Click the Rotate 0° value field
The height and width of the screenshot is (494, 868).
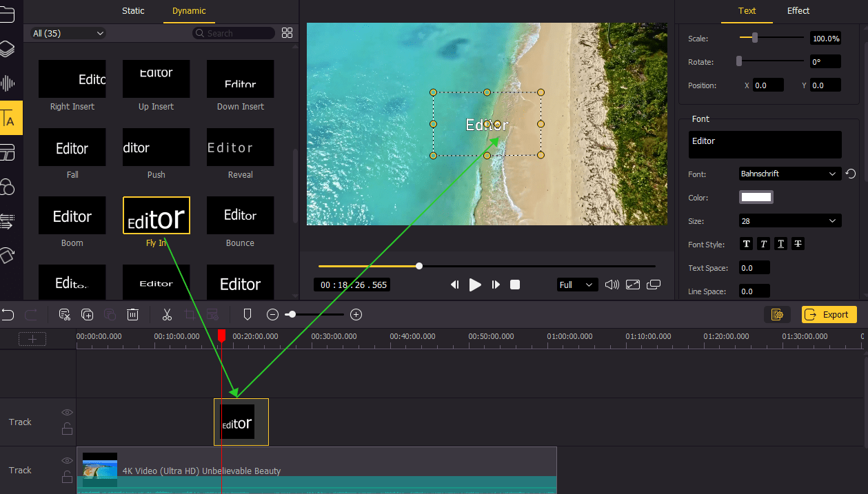click(x=825, y=62)
